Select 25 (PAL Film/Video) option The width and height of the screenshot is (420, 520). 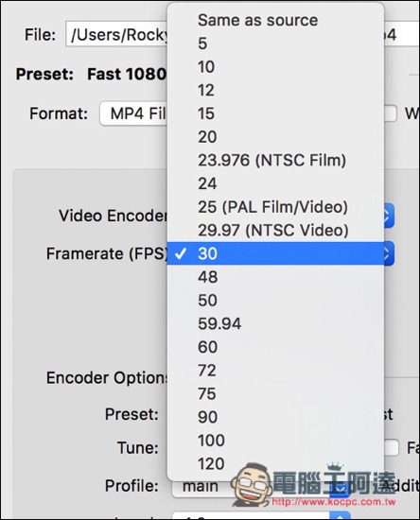coord(275,207)
